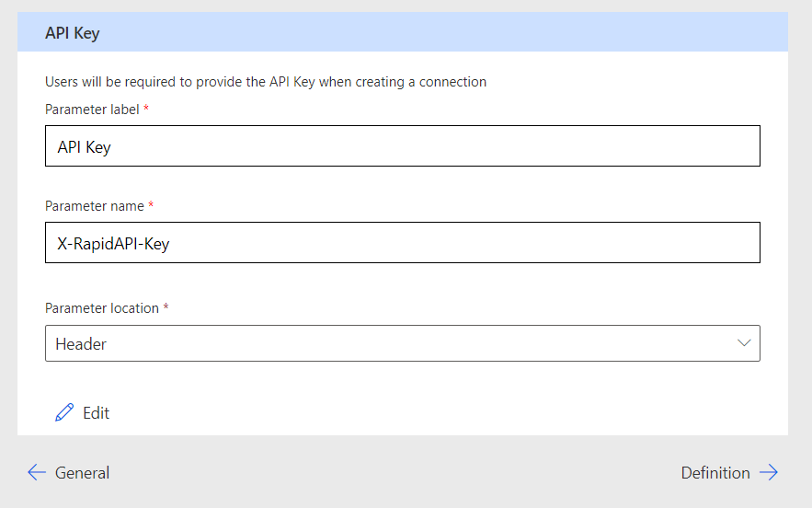Click the right arrow beside Definition

click(769, 473)
